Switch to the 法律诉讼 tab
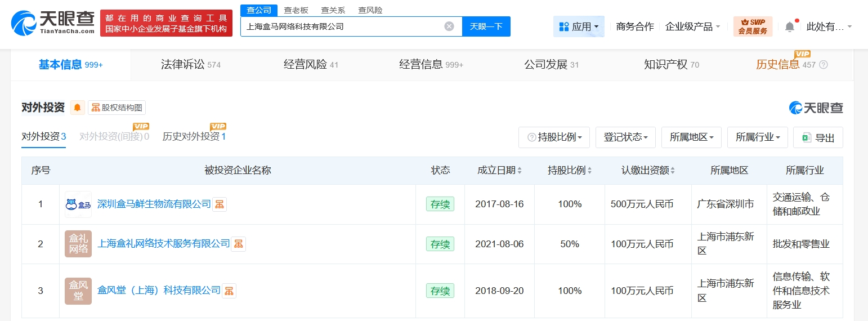 [191, 65]
